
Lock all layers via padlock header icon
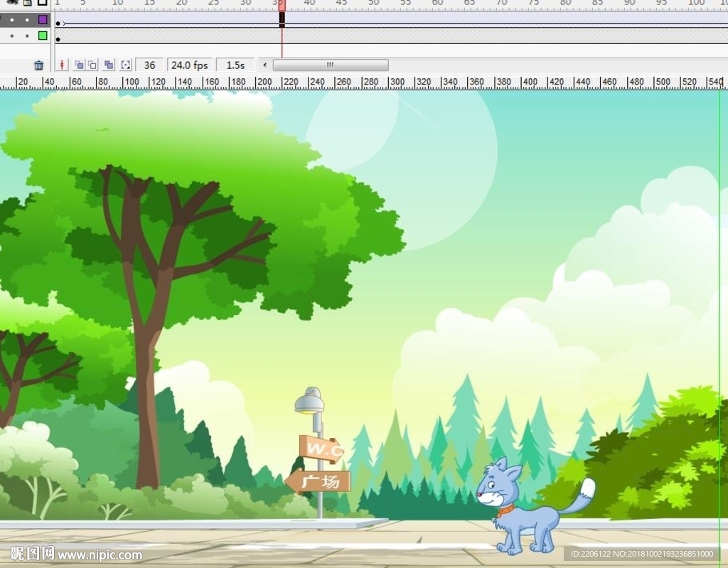pyautogui.click(x=27, y=3)
